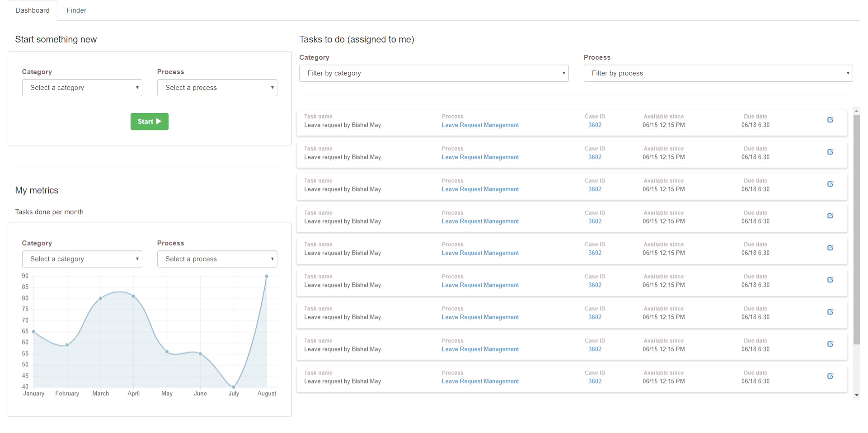Open the Process dropdown under Start something new
Viewport: 868px width, 433px height.
tap(217, 88)
